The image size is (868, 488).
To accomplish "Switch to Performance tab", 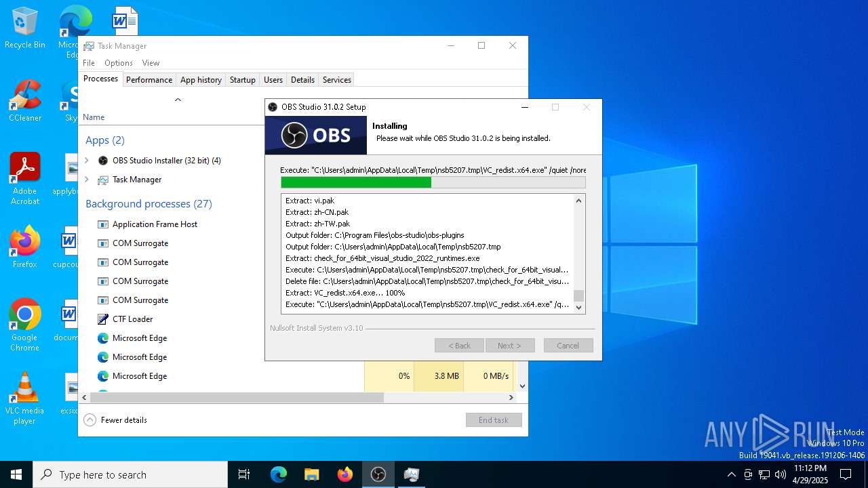I will click(149, 80).
